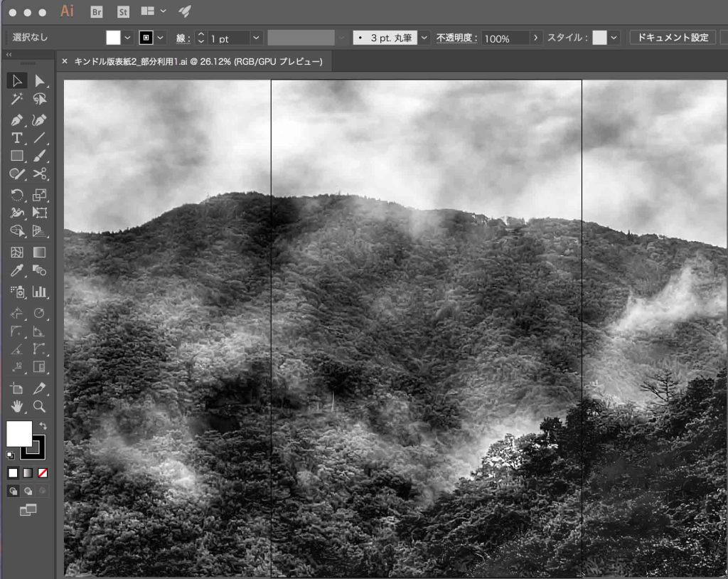The width and height of the screenshot is (728, 579).
Task: Open the stroke weight dropdown
Action: point(256,38)
